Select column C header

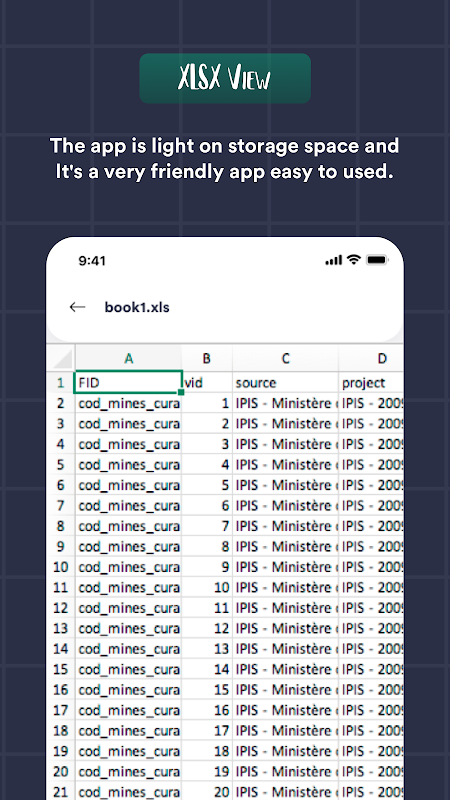click(285, 358)
